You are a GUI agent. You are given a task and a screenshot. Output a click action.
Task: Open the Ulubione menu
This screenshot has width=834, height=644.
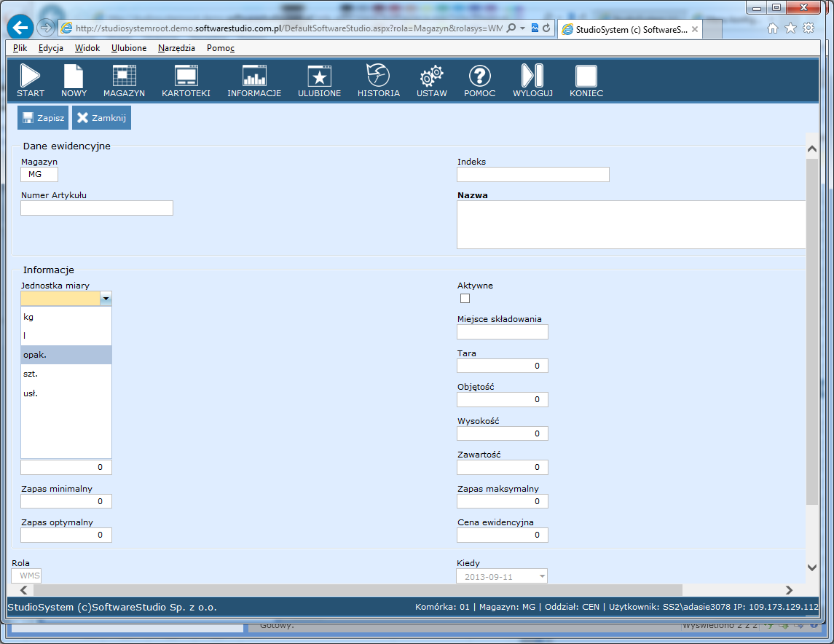coord(129,48)
